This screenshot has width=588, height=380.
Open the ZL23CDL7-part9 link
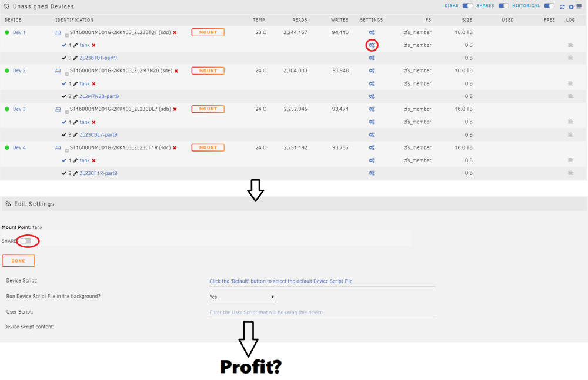pyautogui.click(x=98, y=135)
